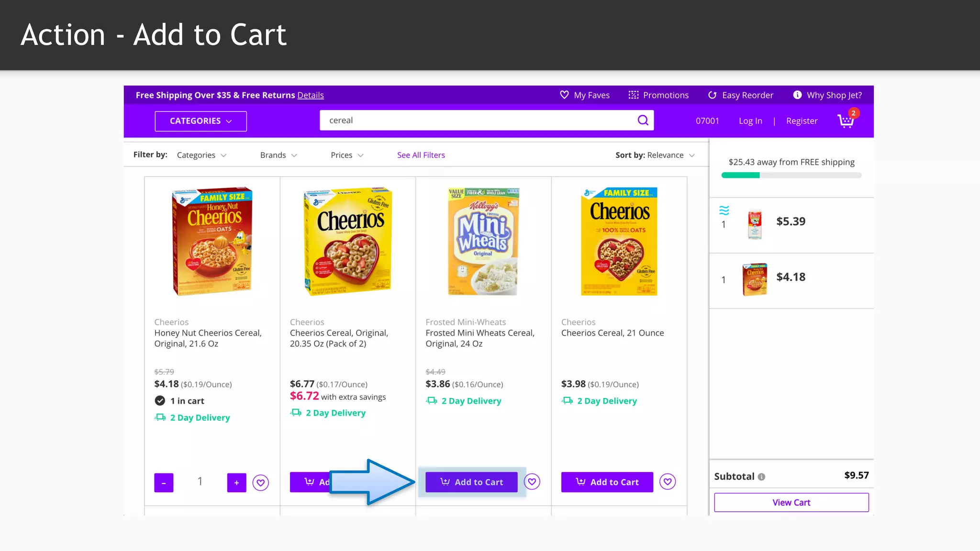Click the 1 in cart checkmark label
The height and width of the screenshot is (551, 980).
(x=179, y=401)
